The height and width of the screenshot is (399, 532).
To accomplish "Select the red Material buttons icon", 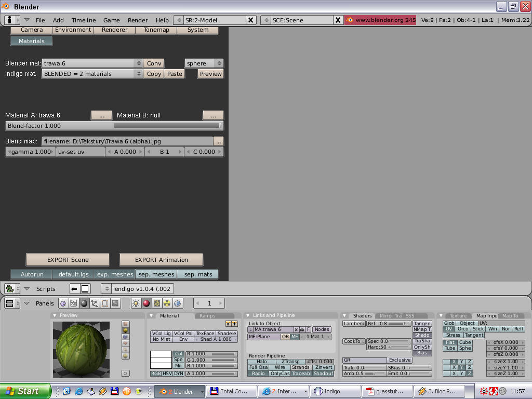I will click(146, 303).
